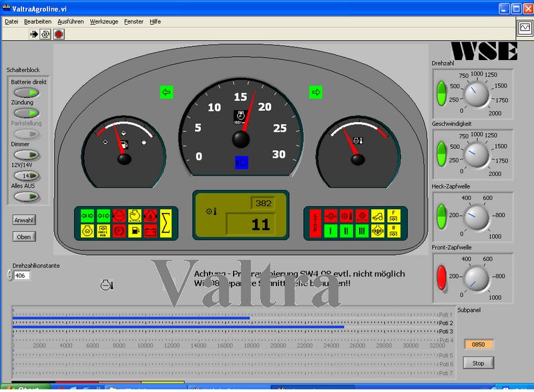This screenshot has width=534, height=392.
Task: Click the first green trailer turn indicator
Action: (x=87, y=216)
